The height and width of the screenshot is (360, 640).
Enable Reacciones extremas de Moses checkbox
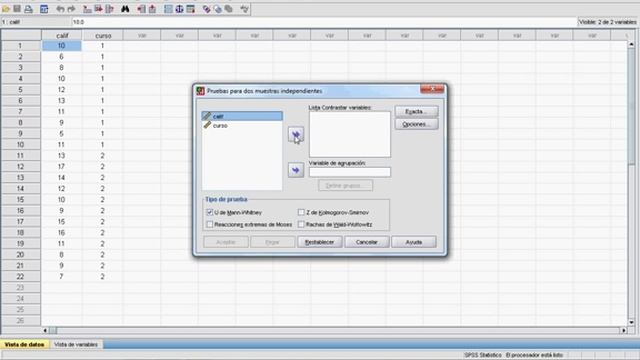pyautogui.click(x=209, y=224)
